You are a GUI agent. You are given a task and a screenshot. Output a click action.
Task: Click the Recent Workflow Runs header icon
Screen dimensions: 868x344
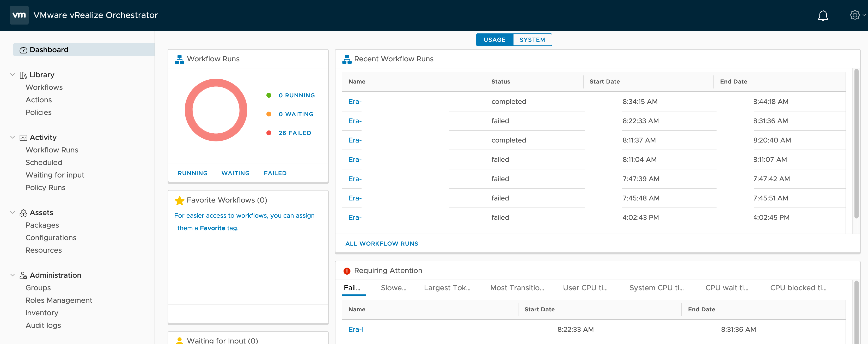(347, 59)
